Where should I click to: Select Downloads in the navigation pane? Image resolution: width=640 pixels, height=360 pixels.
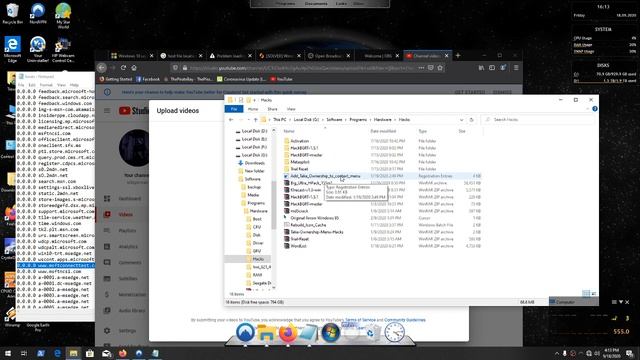tap(255, 163)
